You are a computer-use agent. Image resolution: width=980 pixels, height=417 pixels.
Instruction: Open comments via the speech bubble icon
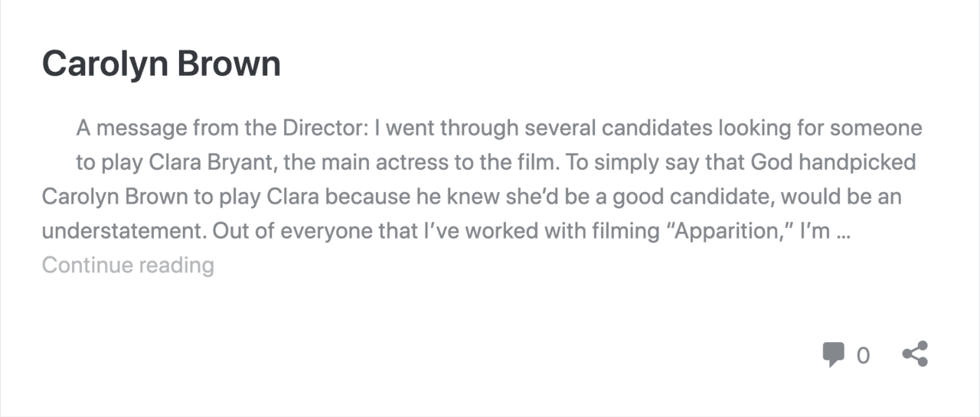pos(834,355)
